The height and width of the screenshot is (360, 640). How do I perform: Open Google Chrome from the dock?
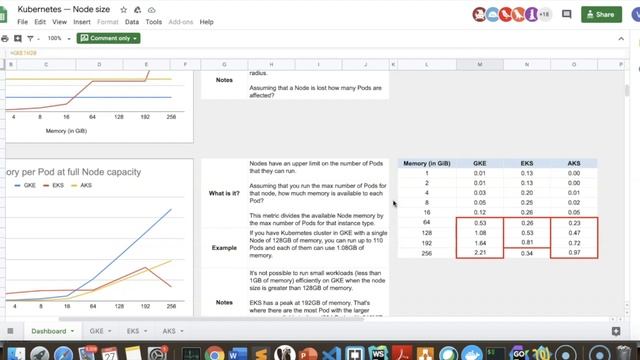coord(215,353)
